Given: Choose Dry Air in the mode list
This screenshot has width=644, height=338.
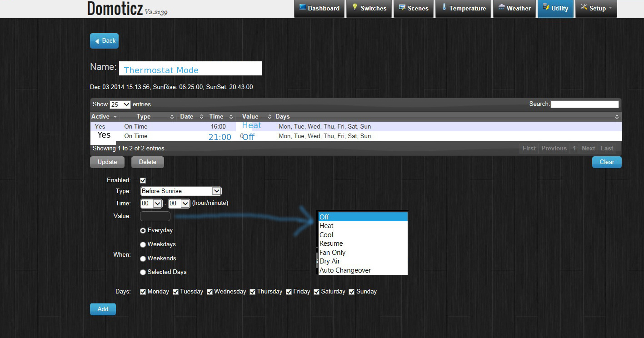Looking at the screenshot, I should [x=363, y=261].
